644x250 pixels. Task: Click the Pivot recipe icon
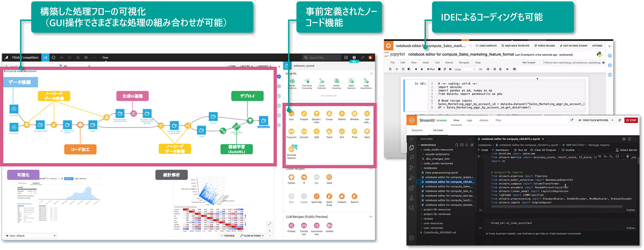pyautogui.click(x=354, y=132)
